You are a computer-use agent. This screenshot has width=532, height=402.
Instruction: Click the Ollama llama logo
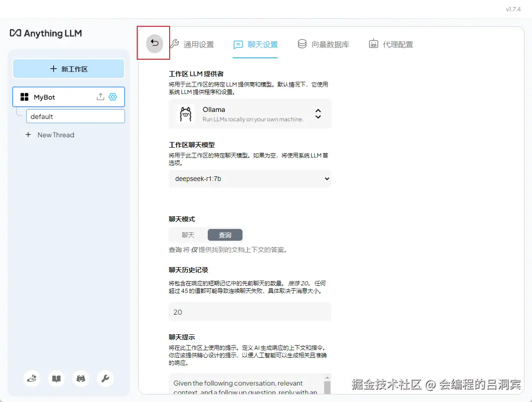click(186, 114)
